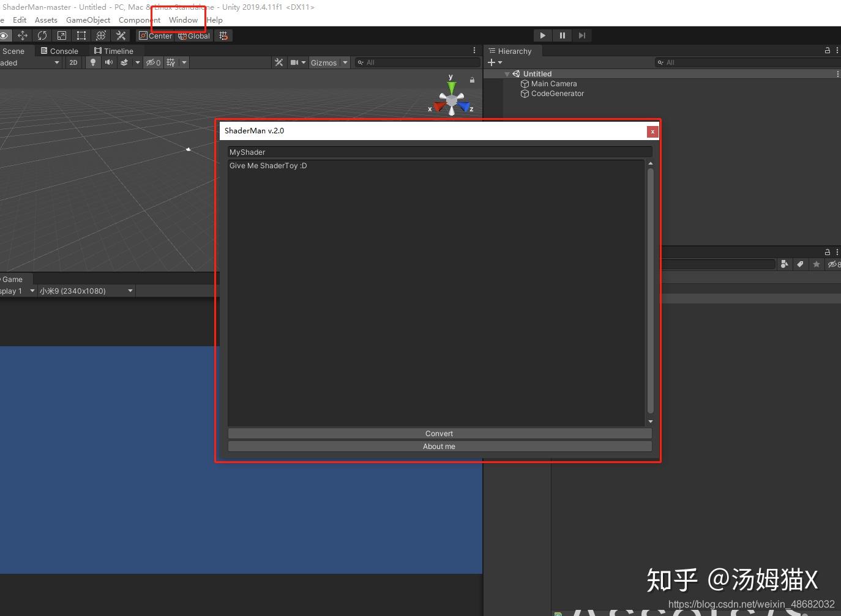Image resolution: width=841 pixels, height=616 pixels.
Task: Click the About me button
Action: click(439, 447)
